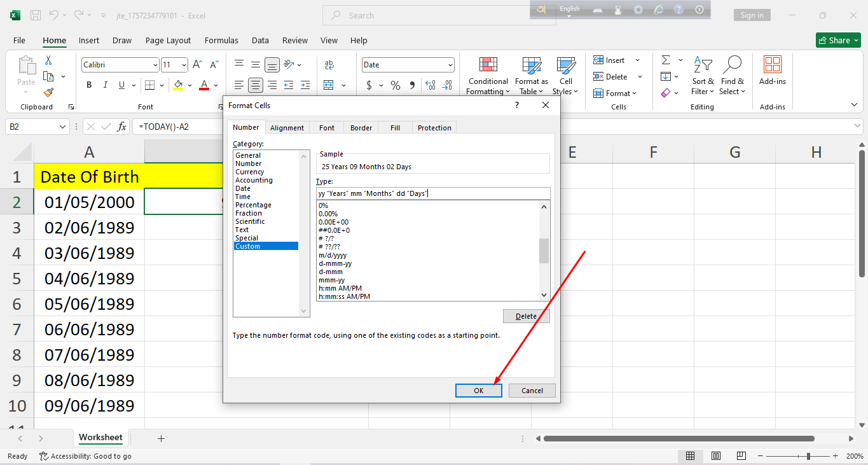The image size is (868, 465).
Task: Click the zoom slider in status bar
Action: 808,456
